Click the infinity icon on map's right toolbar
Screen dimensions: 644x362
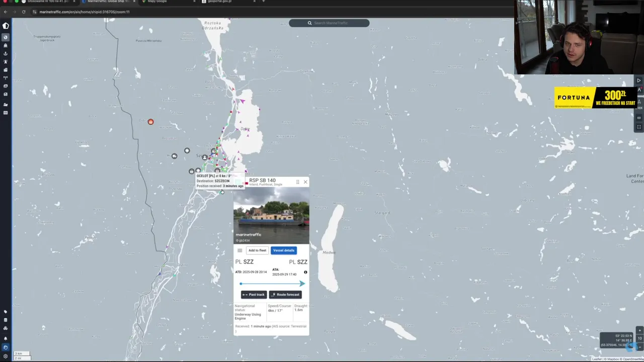(639, 118)
